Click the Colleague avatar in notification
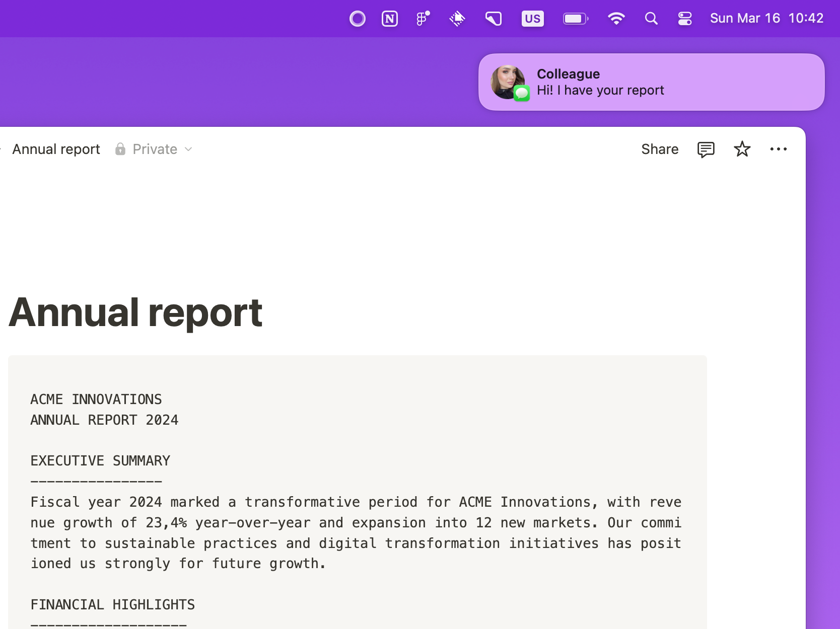Image resolution: width=840 pixels, height=629 pixels. click(x=508, y=82)
